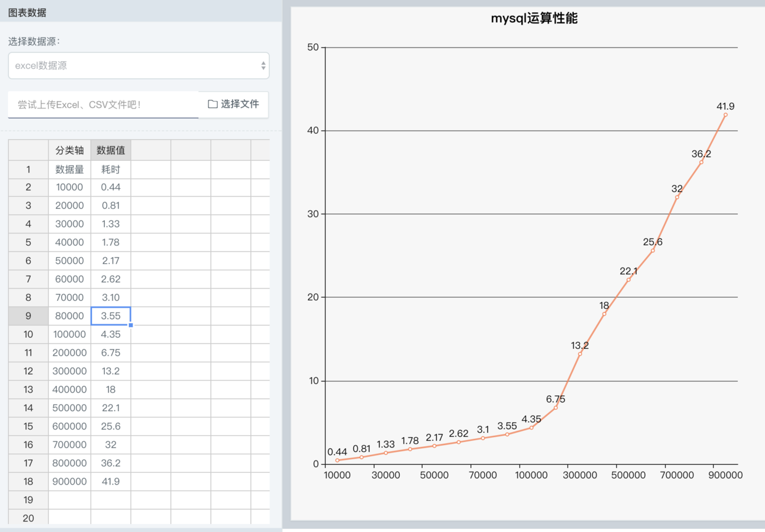Select the 数据值 column header

[110, 150]
